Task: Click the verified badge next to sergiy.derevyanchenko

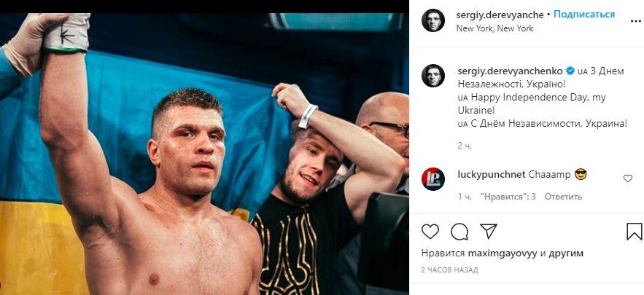Action: (x=570, y=71)
